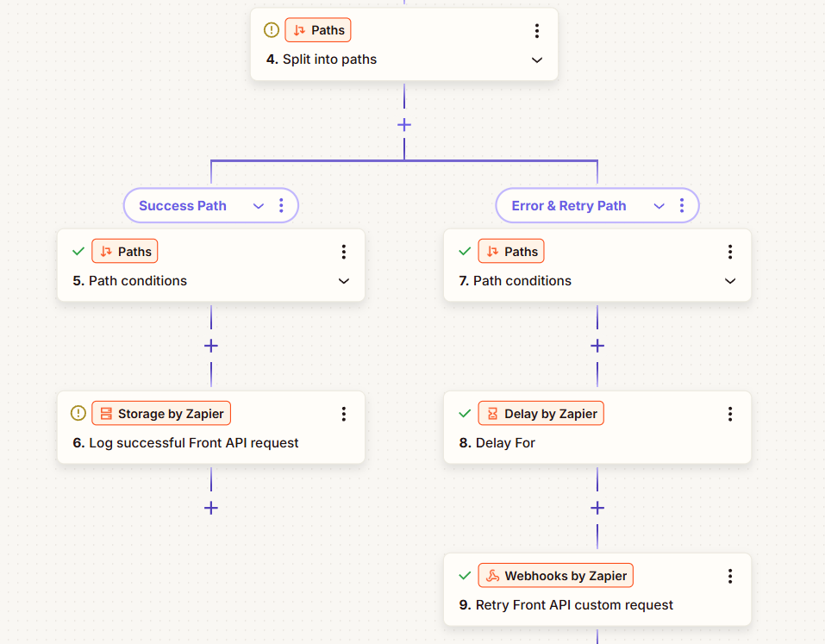The width and height of the screenshot is (825, 644).
Task: Open the three-dot menu on step 7 Path conditions
Action: coord(730,252)
